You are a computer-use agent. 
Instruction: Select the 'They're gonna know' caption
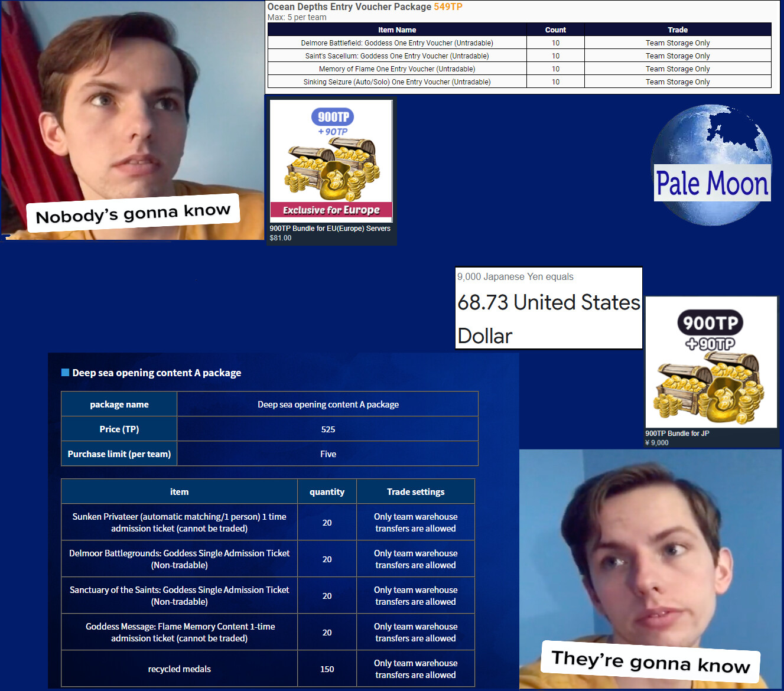point(650,661)
